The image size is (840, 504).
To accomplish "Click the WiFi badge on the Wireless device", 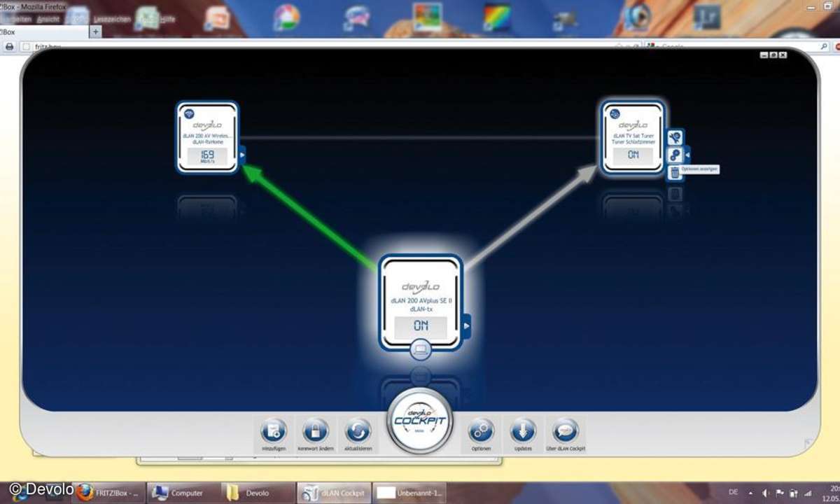I will 189,113.
